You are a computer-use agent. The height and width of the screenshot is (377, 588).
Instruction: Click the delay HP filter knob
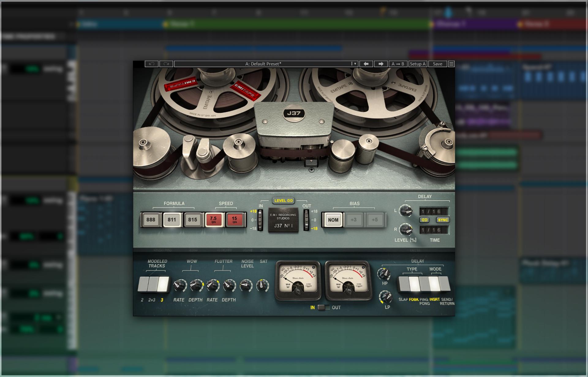[384, 273]
